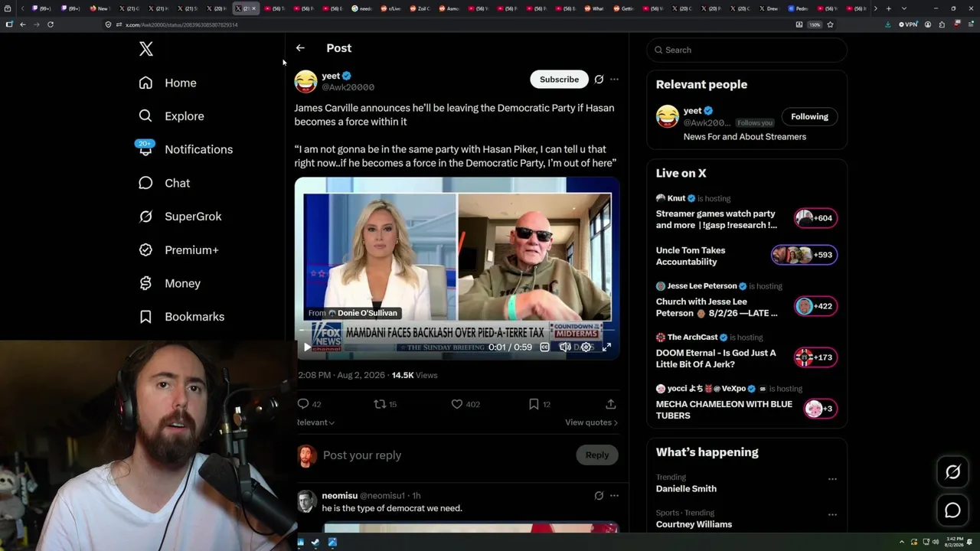The image size is (980, 551).
Task: Open the taskbar clock and date
Action: (x=955, y=542)
